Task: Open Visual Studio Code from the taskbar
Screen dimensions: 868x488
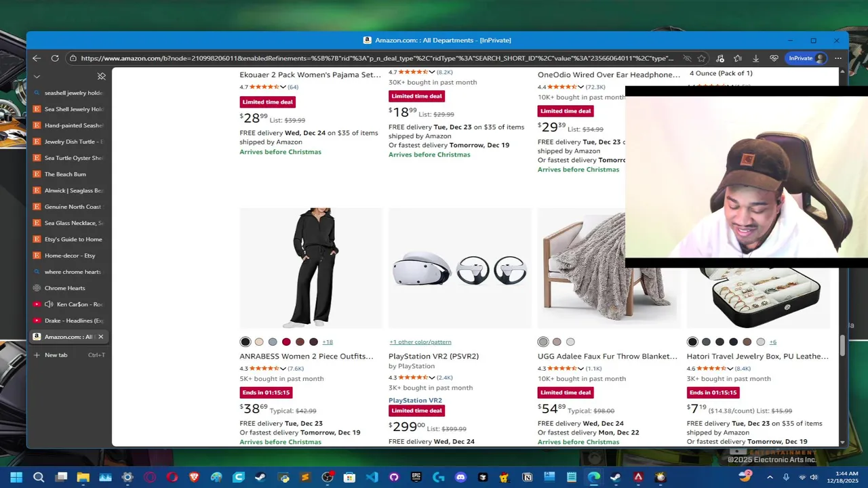Action: [x=372, y=477]
